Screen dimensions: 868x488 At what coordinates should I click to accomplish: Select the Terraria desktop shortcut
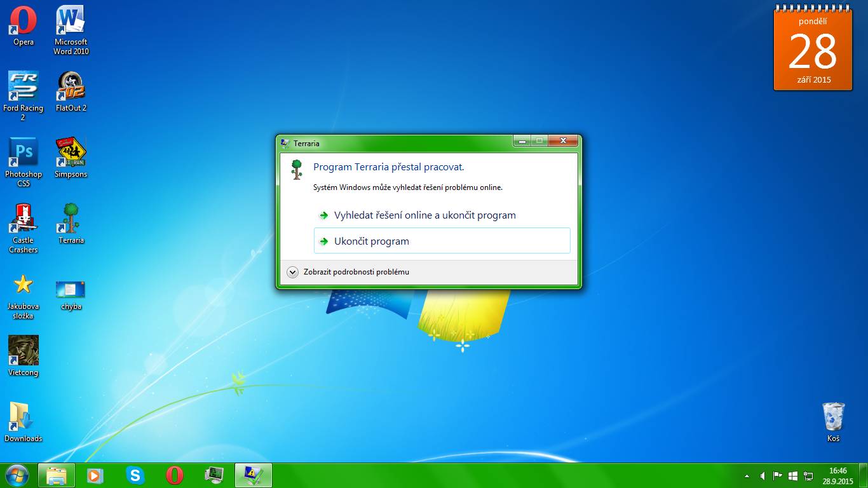71,224
